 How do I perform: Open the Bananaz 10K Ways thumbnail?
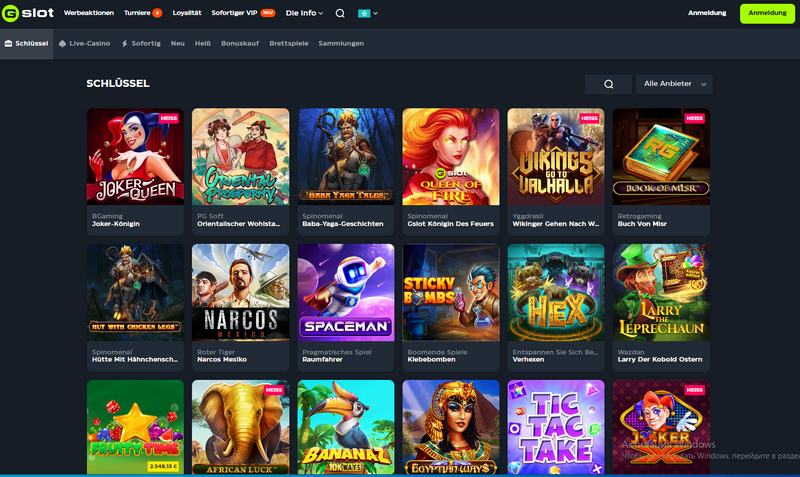pyautogui.click(x=346, y=427)
